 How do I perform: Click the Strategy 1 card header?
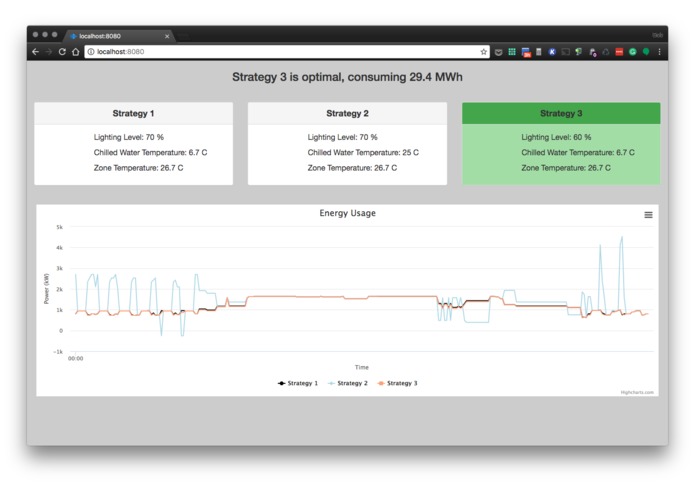133,113
